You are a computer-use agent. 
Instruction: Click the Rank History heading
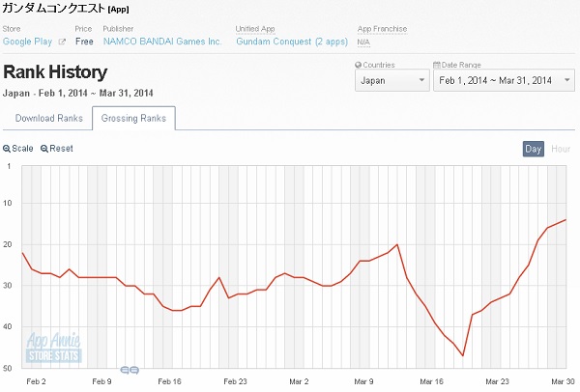[x=55, y=72]
